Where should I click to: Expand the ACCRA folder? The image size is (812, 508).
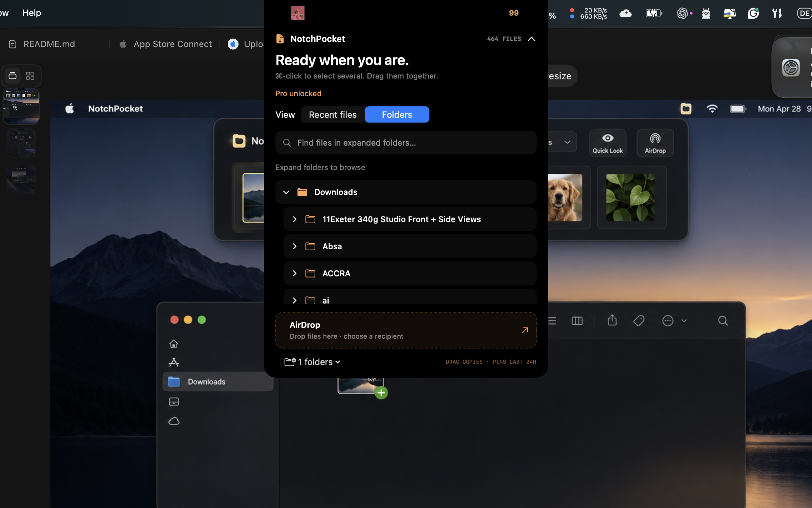tap(294, 273)
